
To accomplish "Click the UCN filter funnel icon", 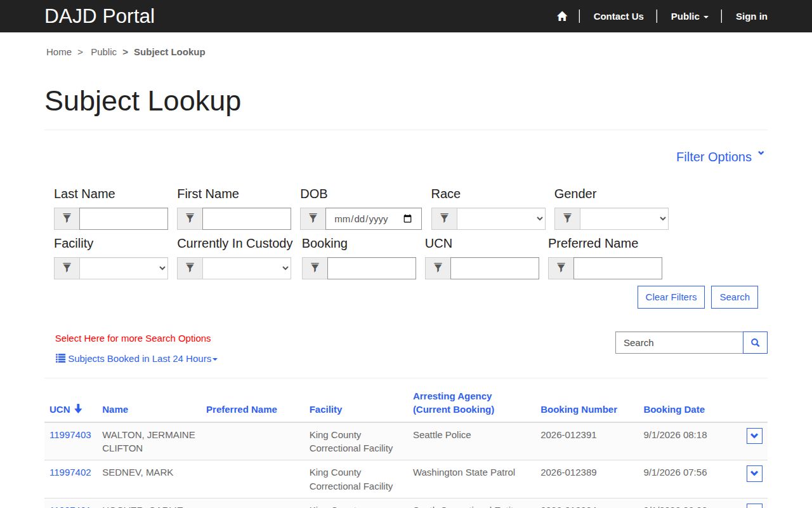I will coord(438,268).
